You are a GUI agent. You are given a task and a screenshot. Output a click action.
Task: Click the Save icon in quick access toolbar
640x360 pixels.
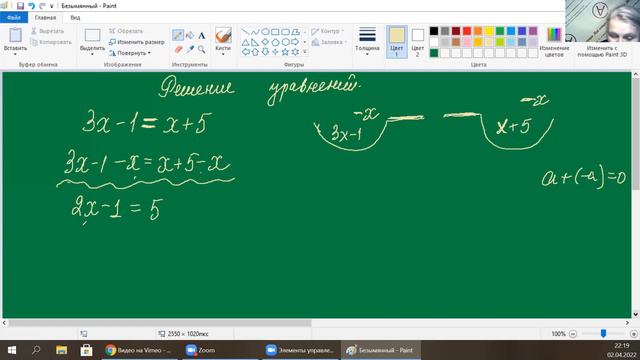(x=20, y=6)
